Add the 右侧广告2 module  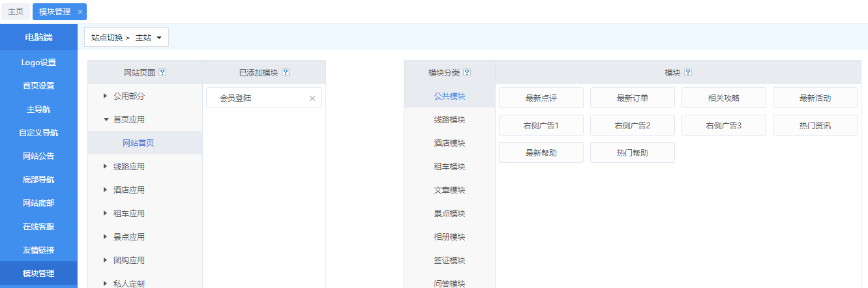(x=632, y=125)
